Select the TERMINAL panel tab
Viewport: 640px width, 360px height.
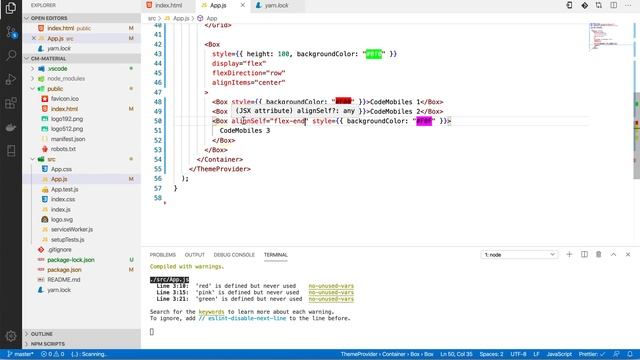276,255
